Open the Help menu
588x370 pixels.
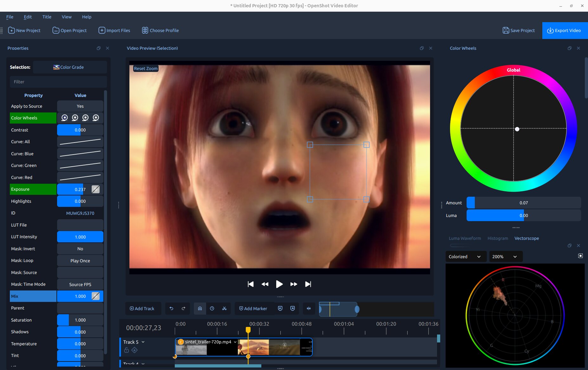coord(87,17)
